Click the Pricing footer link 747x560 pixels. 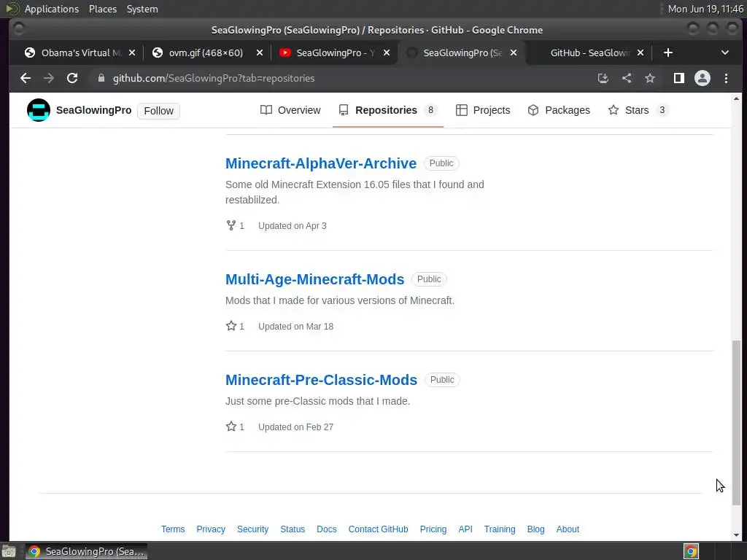[x=433, y=529]
